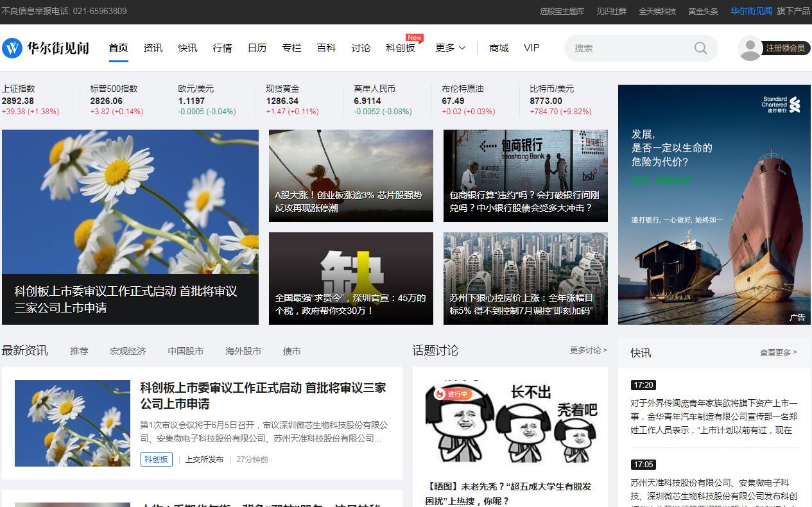Click inside the 搜索 search field

click(629, 48)
